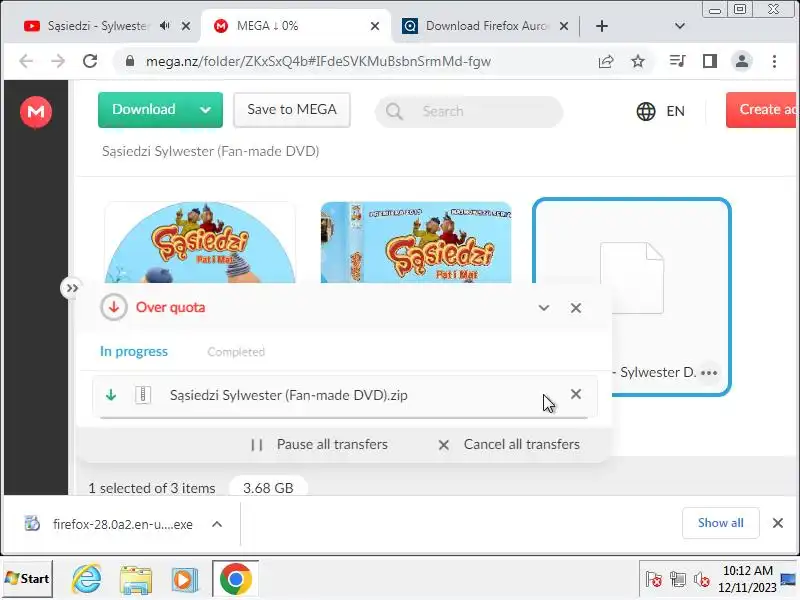Click the Chrome taskbar icon
The height and width of the screenshot is (600, 800).
coord(236,579)
